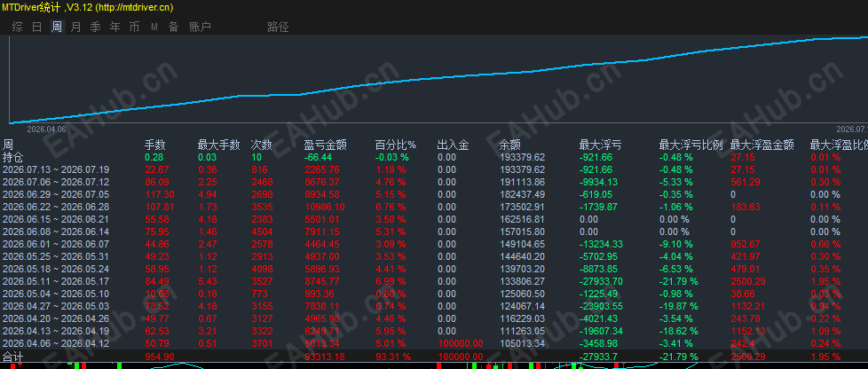Click the 最大浮亏 column header
This screenshot has height=369, width=868.
(600, 145)
